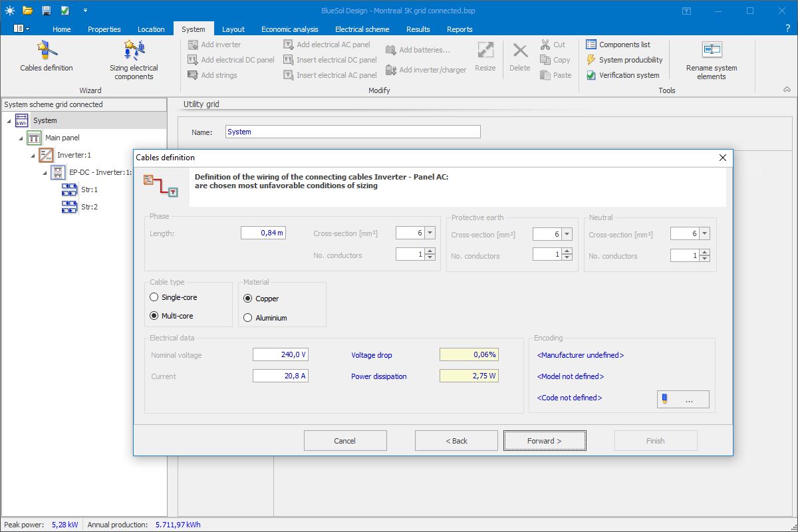Image resolution: width=798 pixels, height=532 pixels.
Task: Click Add inverter/charger
Action: [426, 70]
